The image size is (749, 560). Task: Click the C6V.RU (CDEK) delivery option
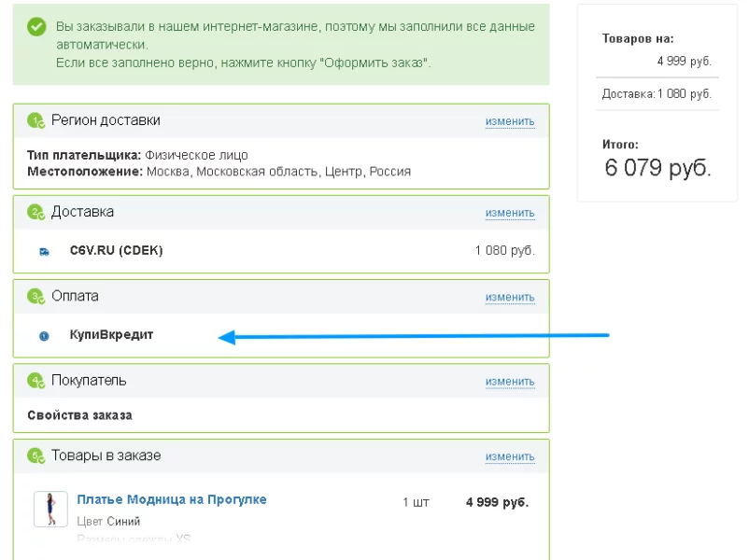116,251
